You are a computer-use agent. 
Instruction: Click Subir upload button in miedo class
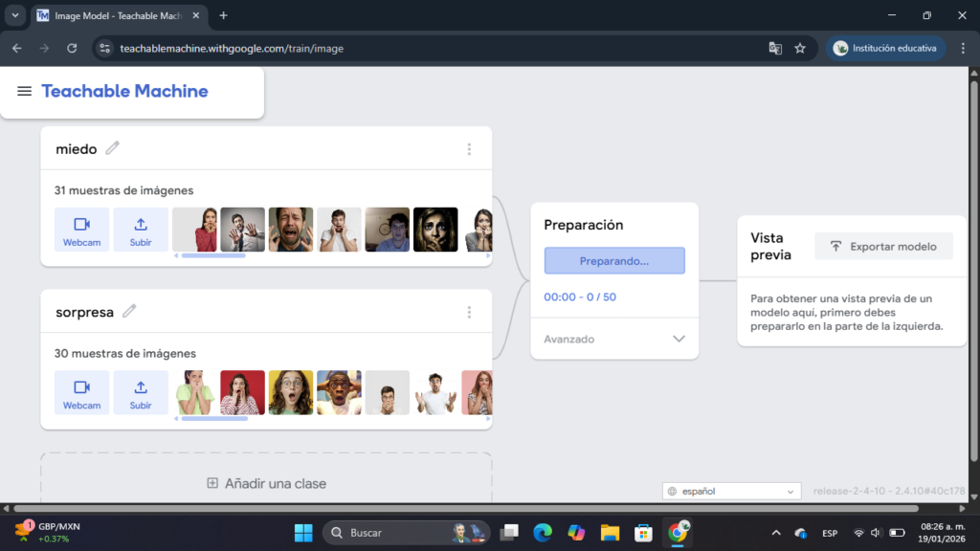(141, 230)
